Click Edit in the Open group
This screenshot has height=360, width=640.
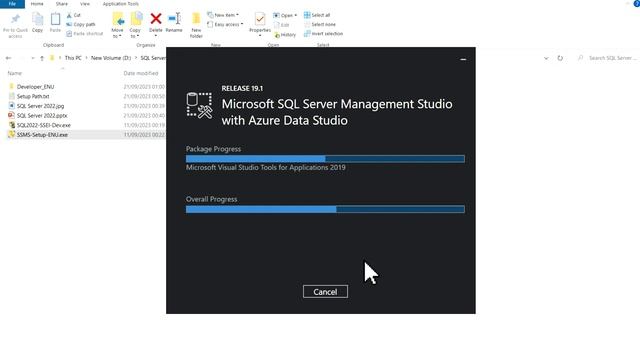coord(281,25)
